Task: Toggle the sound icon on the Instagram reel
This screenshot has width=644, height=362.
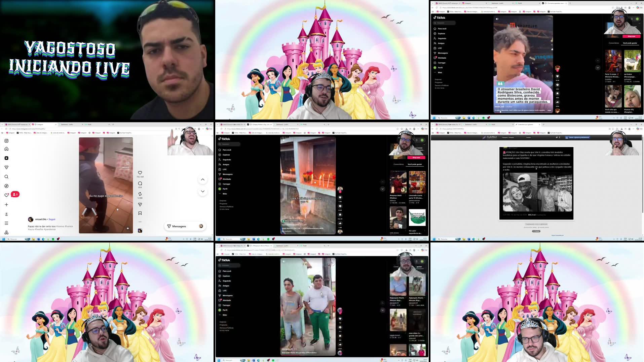Action: click(128, 228)
